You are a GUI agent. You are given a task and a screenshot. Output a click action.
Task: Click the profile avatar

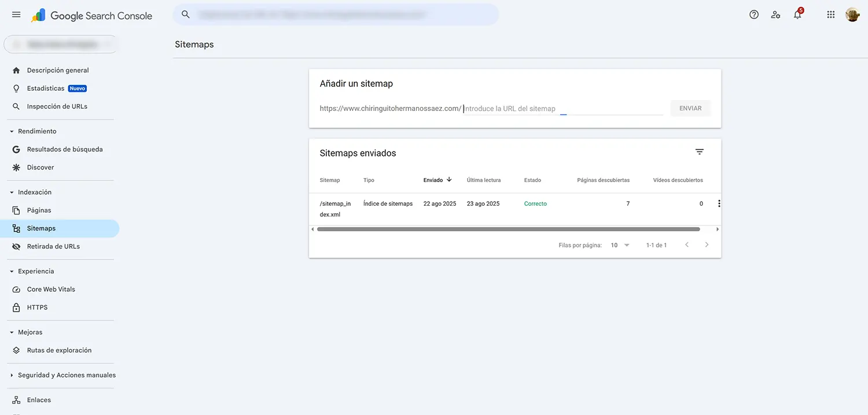point(852,14)
